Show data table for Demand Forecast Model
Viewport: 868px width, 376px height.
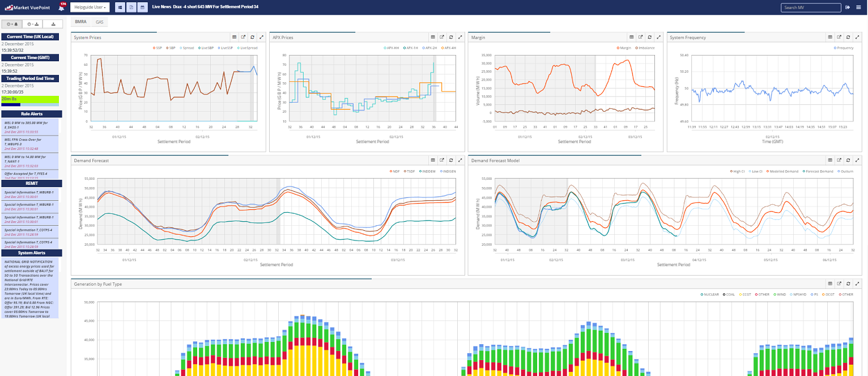click(x=830, y=160)
